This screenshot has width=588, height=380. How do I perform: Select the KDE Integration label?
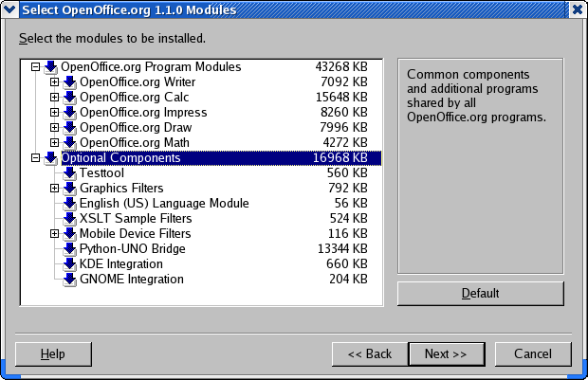pos(121,263)
